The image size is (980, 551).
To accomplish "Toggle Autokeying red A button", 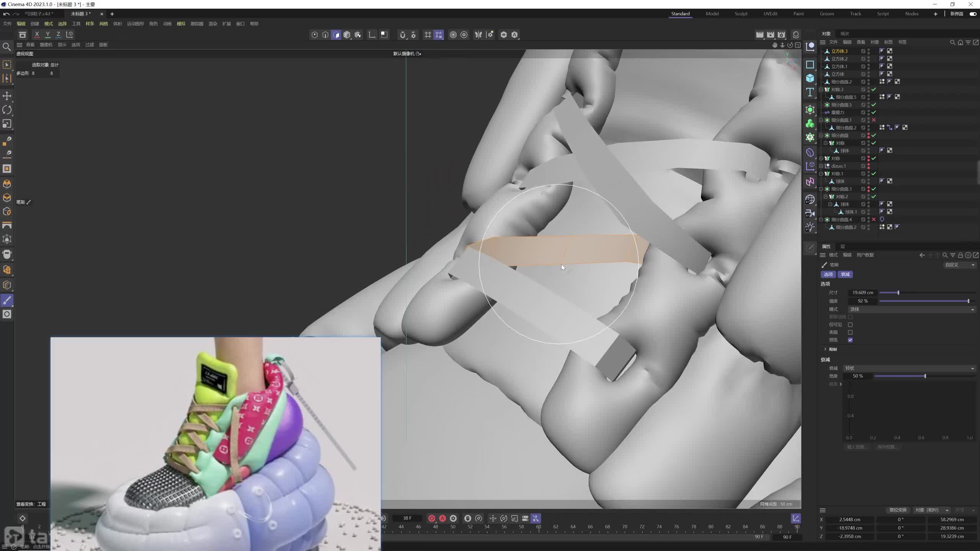I will point(443,518).
